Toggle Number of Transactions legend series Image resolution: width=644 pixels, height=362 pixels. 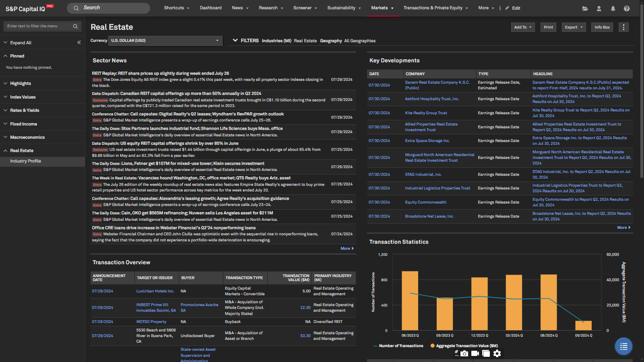coord(398,346)
